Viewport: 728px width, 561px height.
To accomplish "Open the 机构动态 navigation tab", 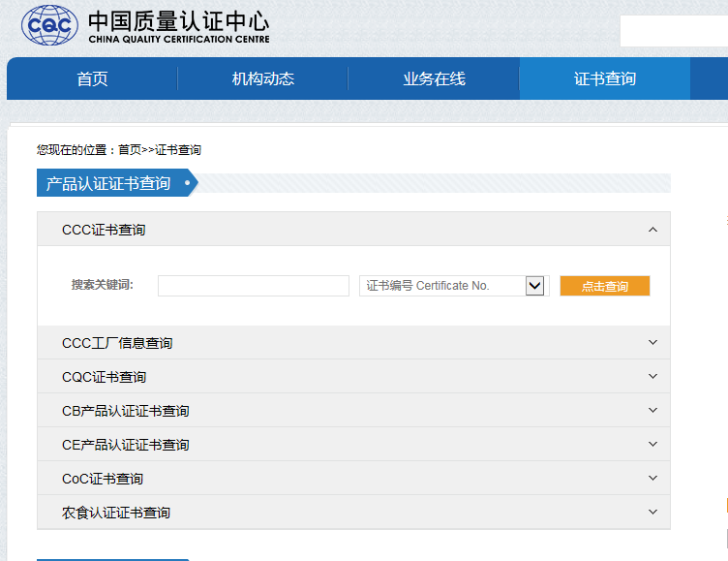I will (x=262, y=79).
